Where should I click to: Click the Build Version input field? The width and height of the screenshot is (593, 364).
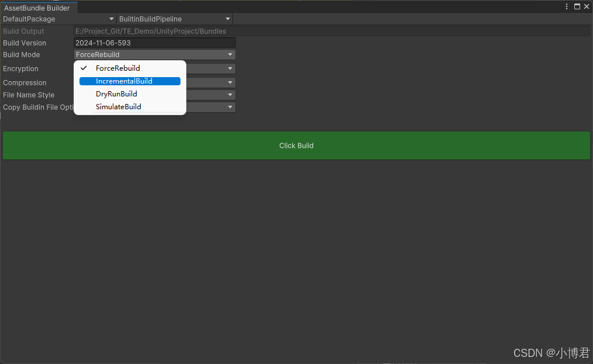[155, 43]
